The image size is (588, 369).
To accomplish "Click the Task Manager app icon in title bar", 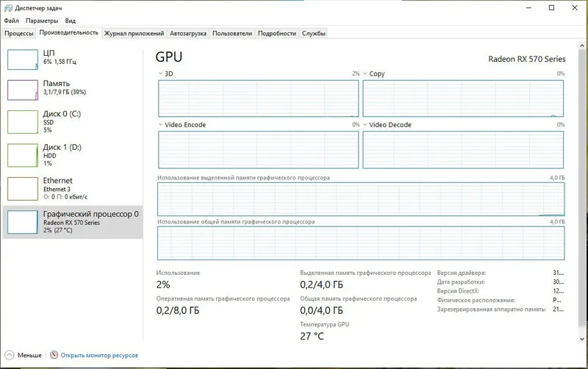I will click(8, 8).
